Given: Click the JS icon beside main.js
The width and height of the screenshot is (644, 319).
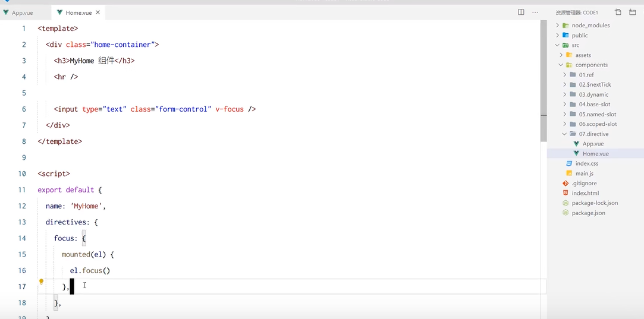Looking at the screenshot, I should click(x=569, y=173).
